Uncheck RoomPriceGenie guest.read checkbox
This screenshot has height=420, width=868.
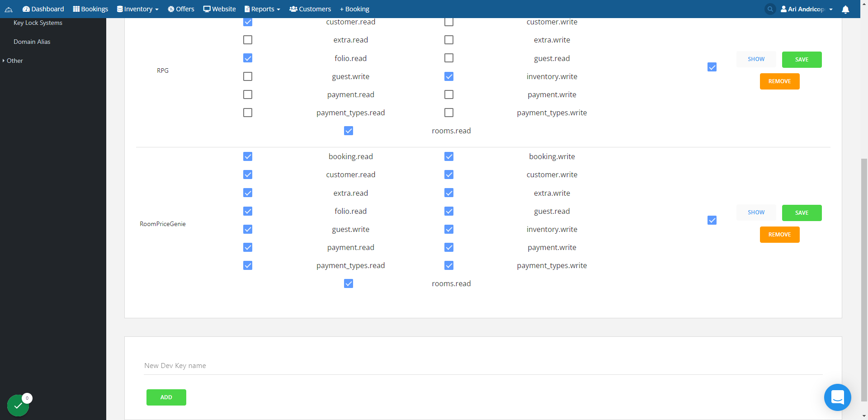[x=449, y=211]
